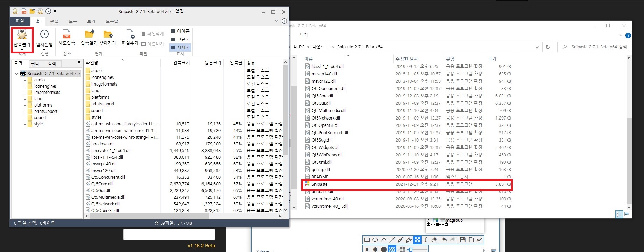
Task: Switch to the 도움말 ribbon tab
Action: point(112,21)
